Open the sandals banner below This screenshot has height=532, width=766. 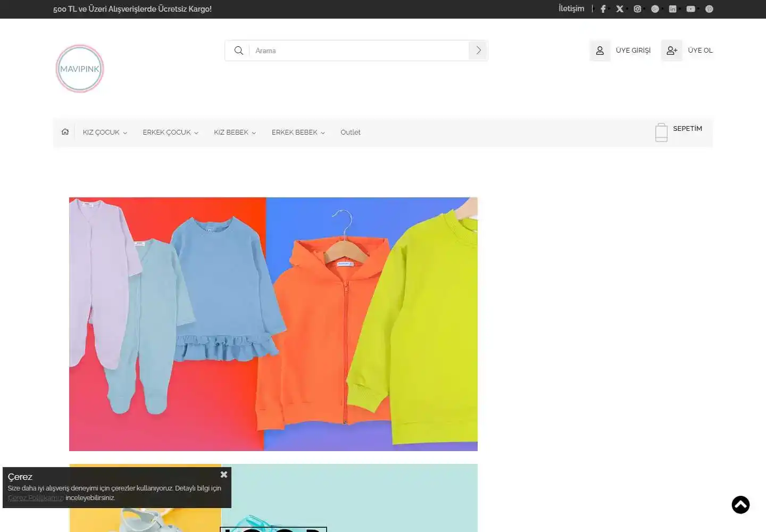(273, 498)
